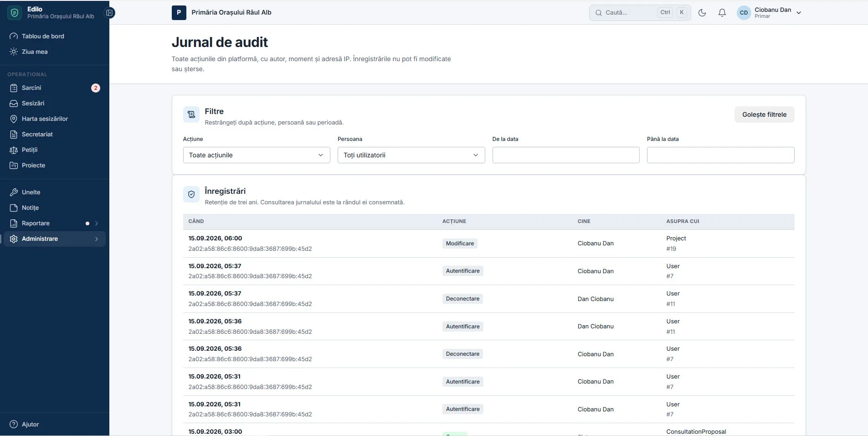This screenshot has width=868, height=436.
Task: Click Deconectare badge in the 05:37 row
Action: pyautogui.click(x=462, y=299)
